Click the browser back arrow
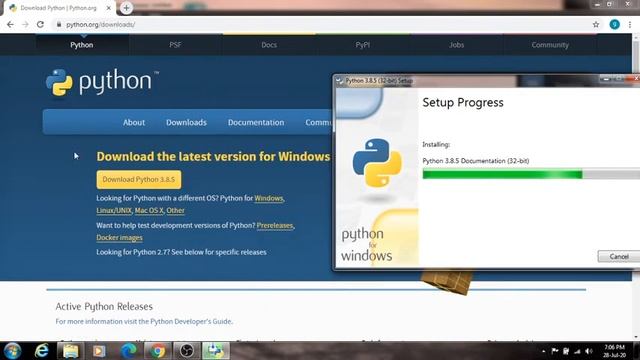 (10, 24)
